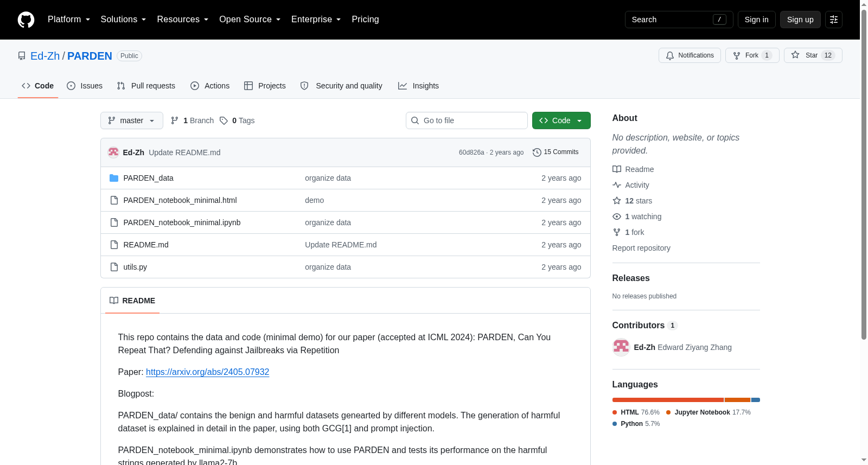Open the appearance settings icon in header
Screen dimensions: 868x465
coord(834,20)
